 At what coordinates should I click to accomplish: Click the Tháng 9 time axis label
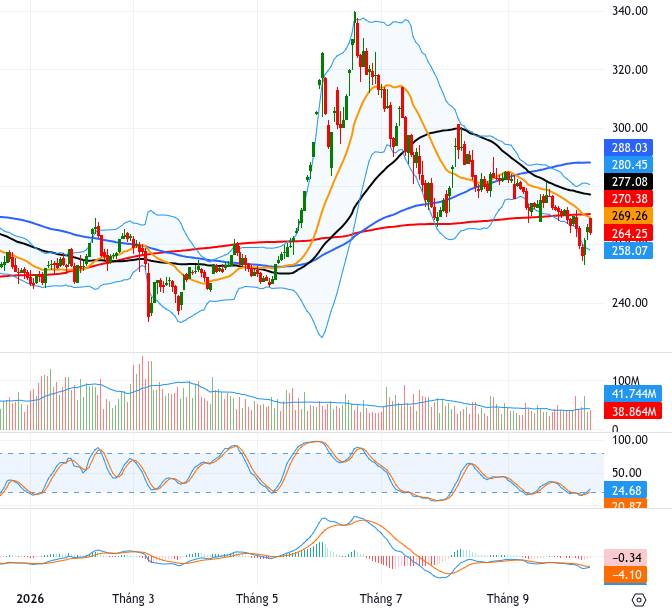[508, 598]
